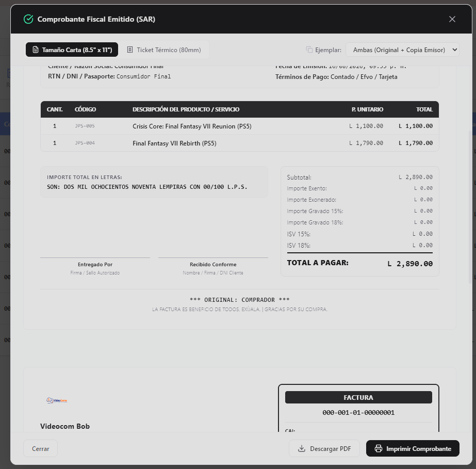Click the green checkmark icon in header
The image size is (476, 469).
[28, 19]
